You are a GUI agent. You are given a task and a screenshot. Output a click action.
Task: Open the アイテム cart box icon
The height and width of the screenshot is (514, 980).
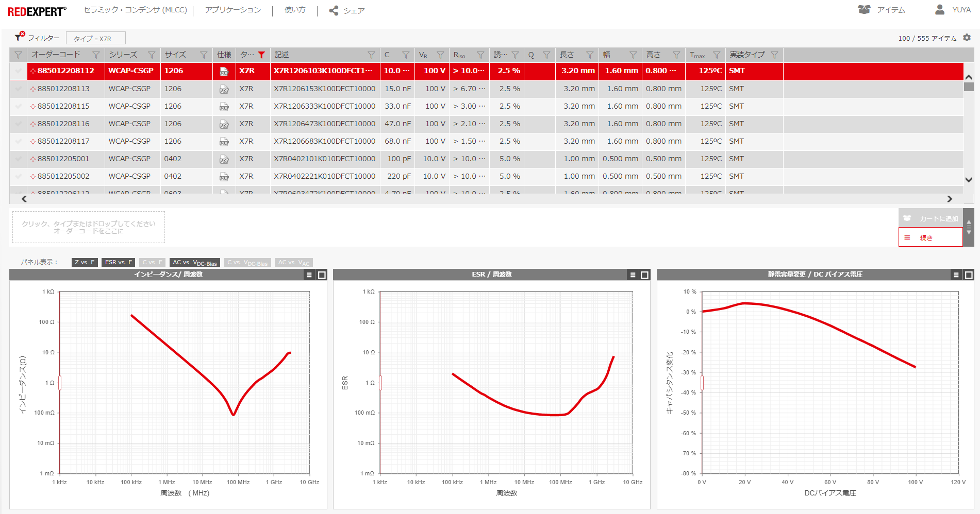864,10
